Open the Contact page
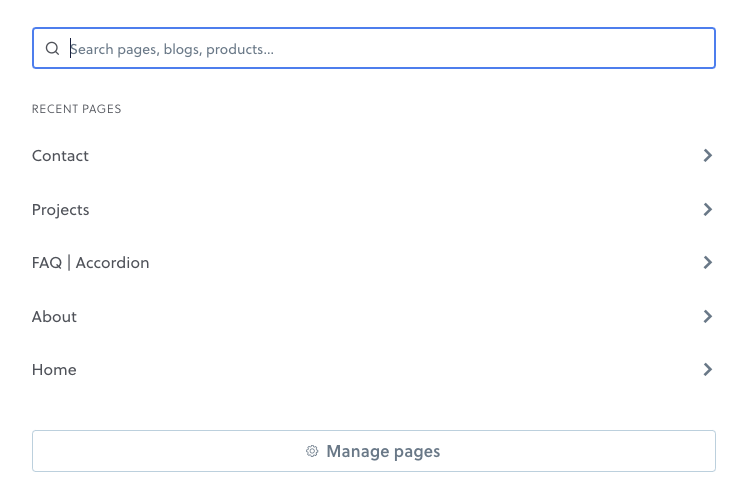This screenshot has height=494, width=737. coord(374,156)
